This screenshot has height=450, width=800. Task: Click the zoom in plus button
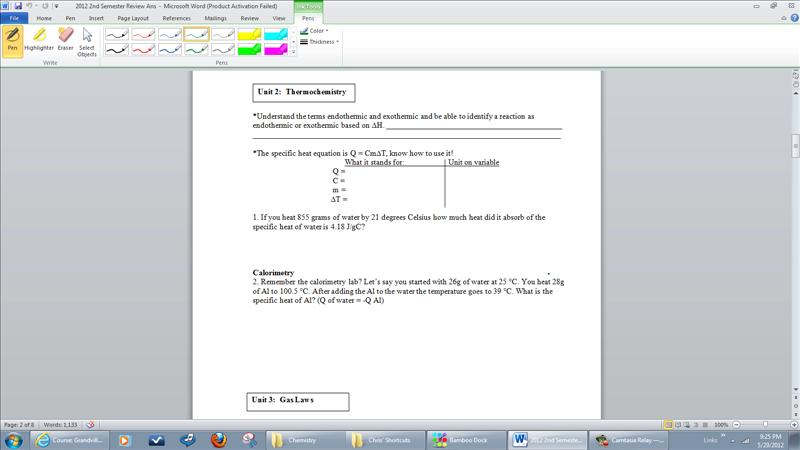[x=794, y=424]
